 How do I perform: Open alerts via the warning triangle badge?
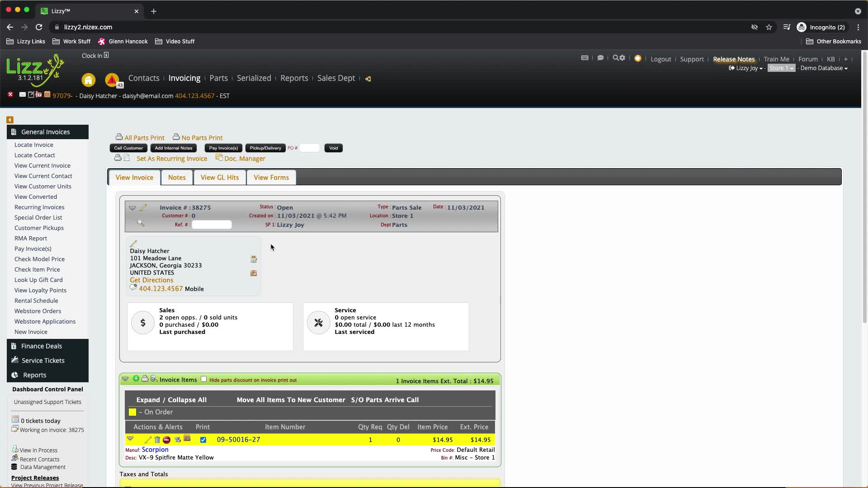coord(112,80)
